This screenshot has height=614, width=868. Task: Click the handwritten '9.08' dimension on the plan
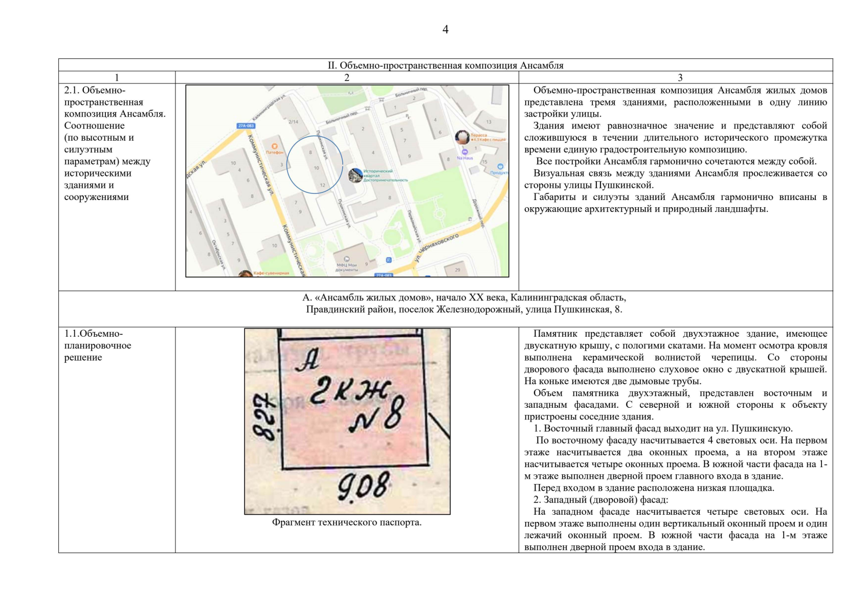coord(364,486)
